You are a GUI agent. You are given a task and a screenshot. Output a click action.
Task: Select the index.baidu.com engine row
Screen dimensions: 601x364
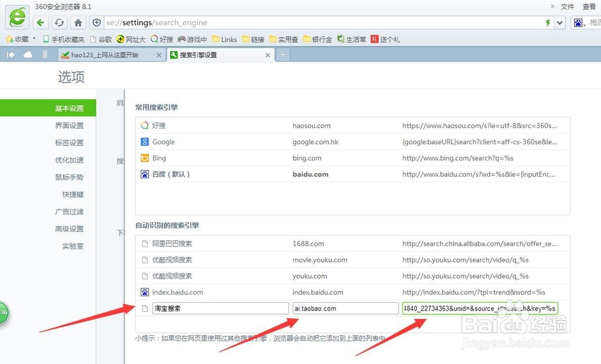coord(353,292)
